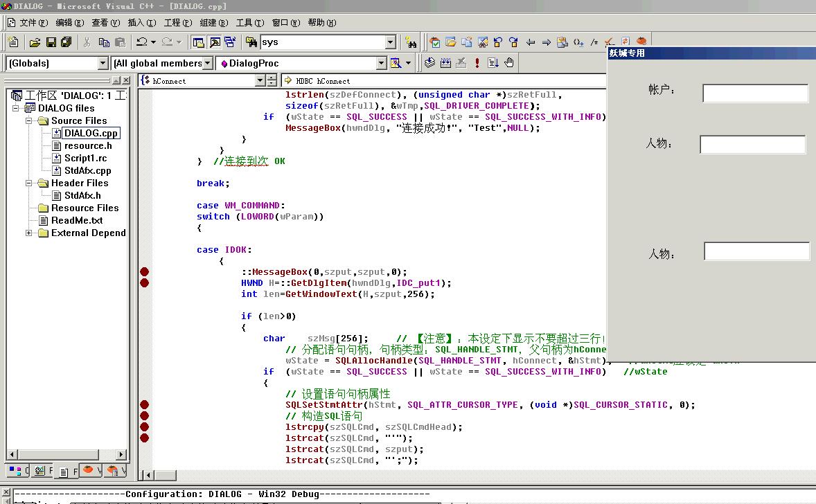Click the Build icon in build toolbar
816x504 pixels.
[x=445, y=63]
